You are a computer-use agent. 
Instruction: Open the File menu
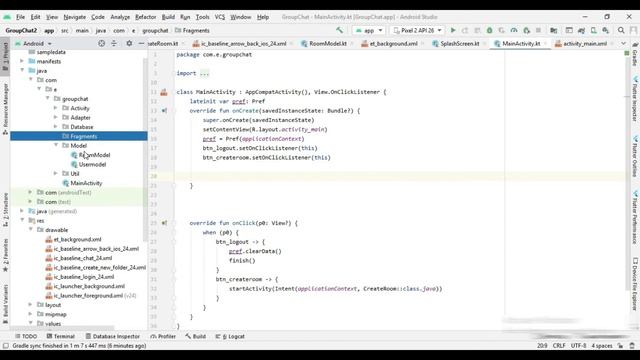tap(20, 17)
